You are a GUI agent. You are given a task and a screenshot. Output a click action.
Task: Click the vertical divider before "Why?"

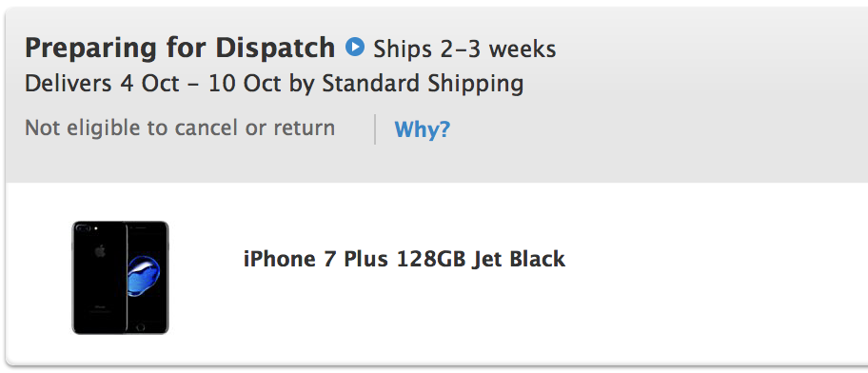click(x=375, y=129)
